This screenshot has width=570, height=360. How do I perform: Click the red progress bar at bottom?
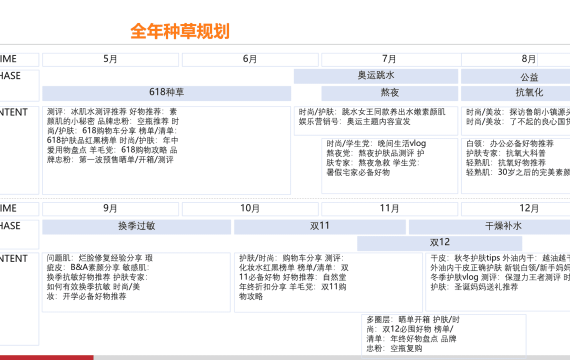(x=47, y=358)
